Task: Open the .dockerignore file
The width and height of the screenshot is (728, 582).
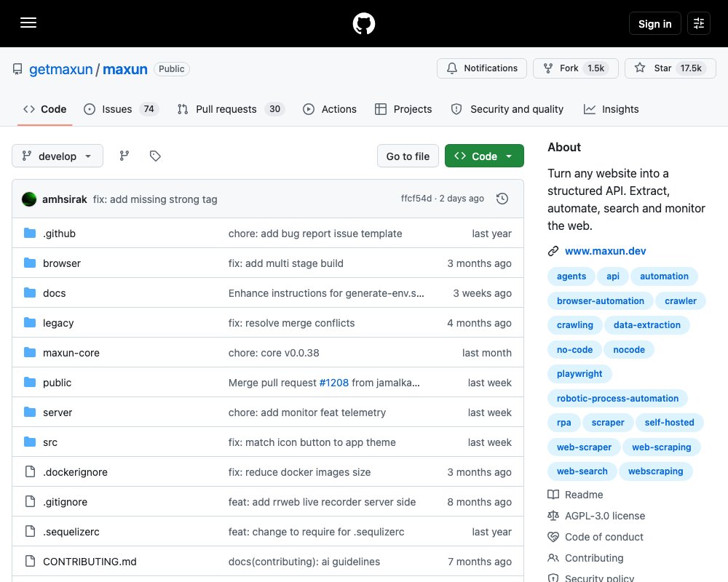Action: coord(75,472)
